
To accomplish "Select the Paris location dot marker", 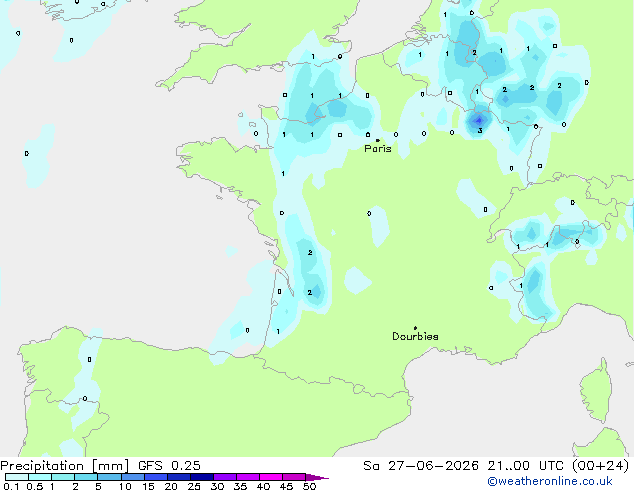I will [x=378, y=140].
